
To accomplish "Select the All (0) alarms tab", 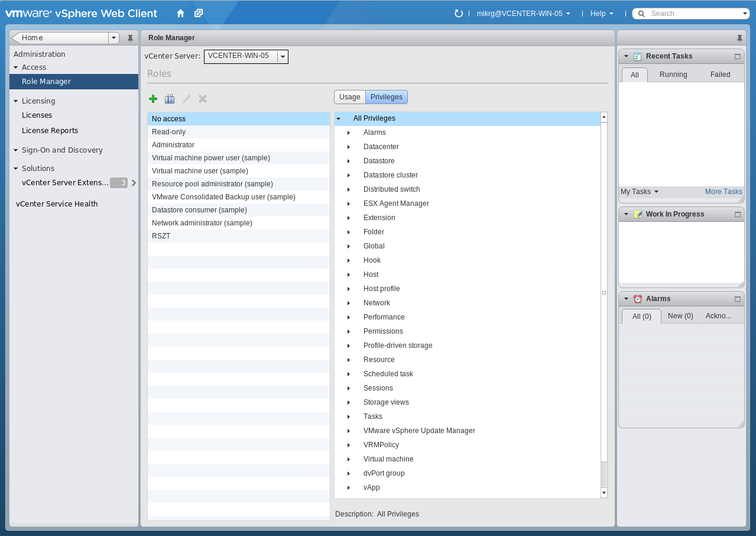I will point(642,317).
